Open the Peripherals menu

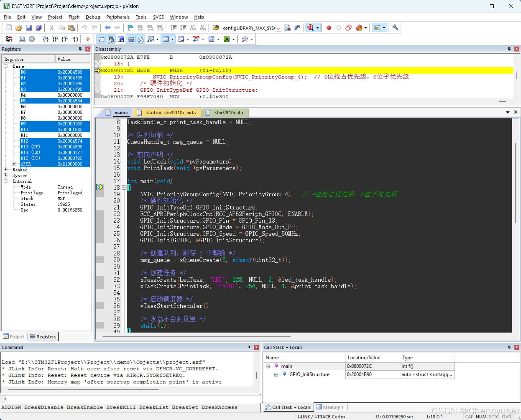coord(118,17)
